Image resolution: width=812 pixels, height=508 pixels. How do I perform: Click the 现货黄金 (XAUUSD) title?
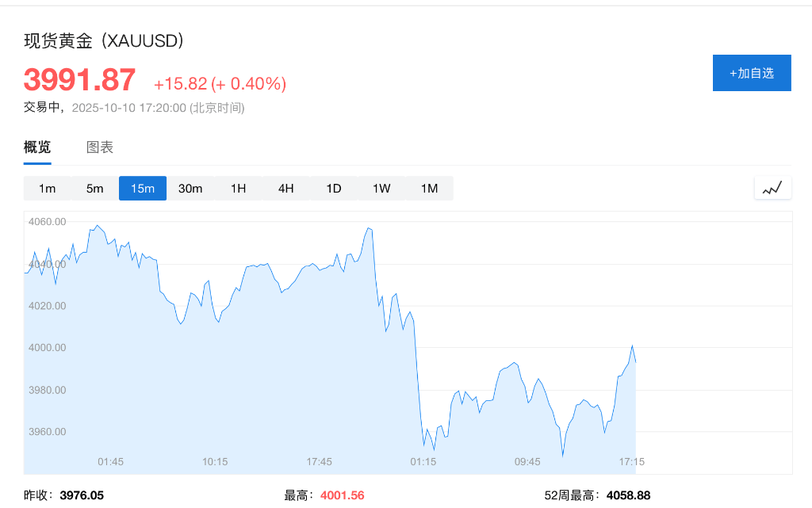click(104, 40)
